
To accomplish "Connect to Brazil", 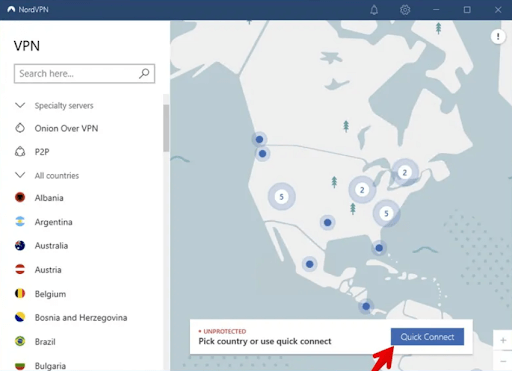I will [x=45, y=342].
